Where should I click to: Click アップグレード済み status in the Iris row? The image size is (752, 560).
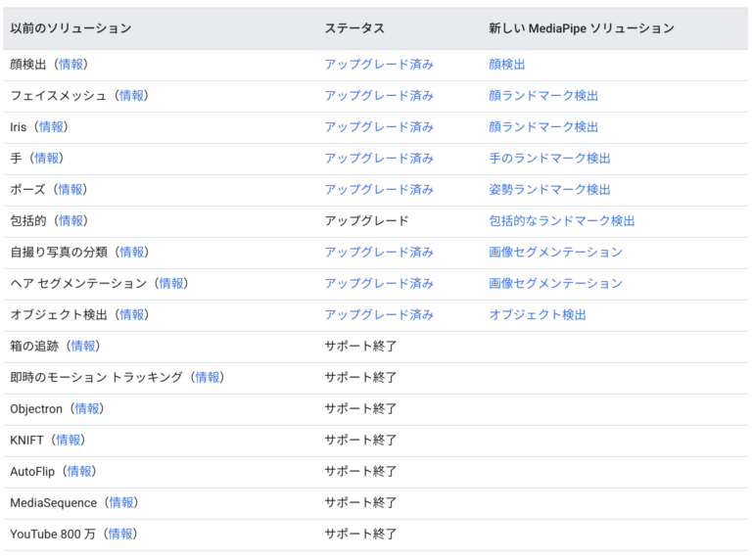[379, 127]
